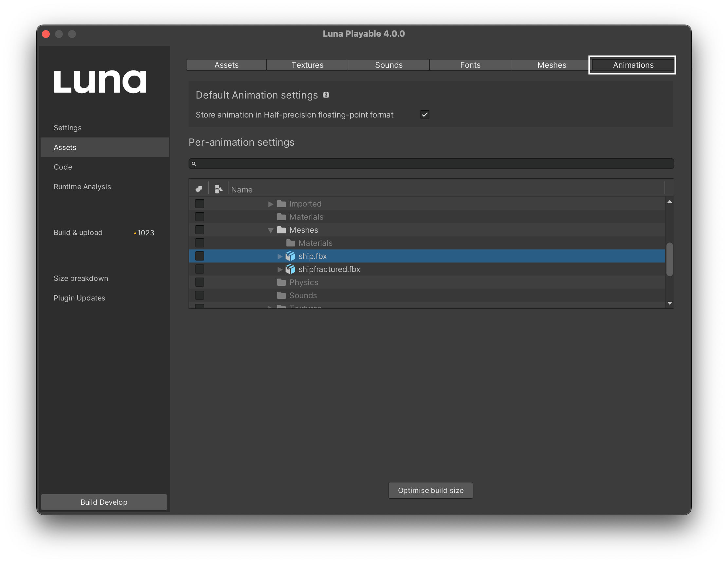Check the Imported row checkbox

(x=200, y=204)
